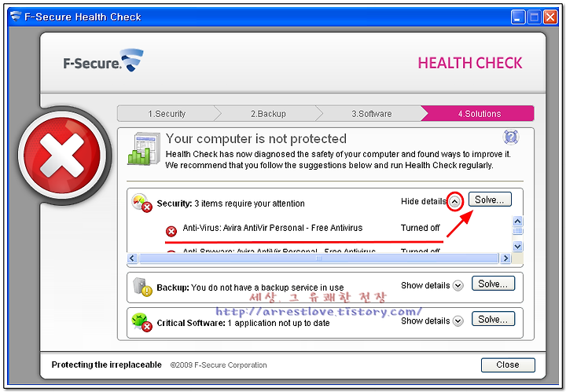Click the red error icon beside Anti-Virus
566x392 pixels.
[171, 231]
